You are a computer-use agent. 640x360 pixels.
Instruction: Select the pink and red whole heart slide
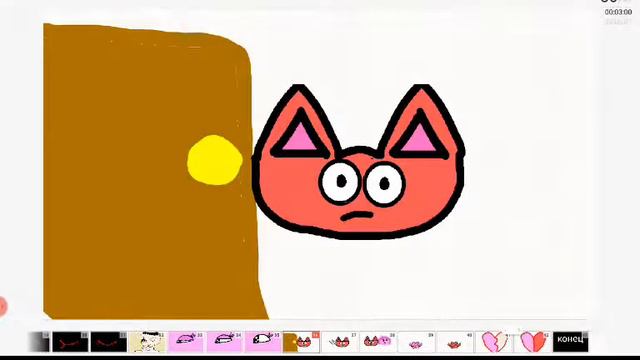pos(532,342)
